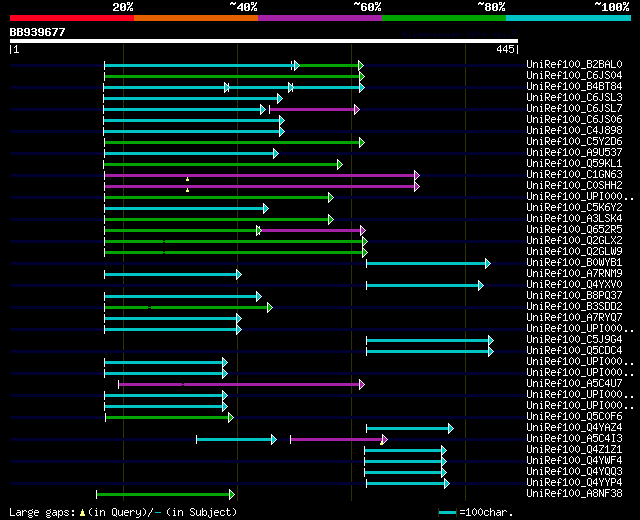Click the Large gaps legend text
The image size is (640, 520).
tap(123, 512)
